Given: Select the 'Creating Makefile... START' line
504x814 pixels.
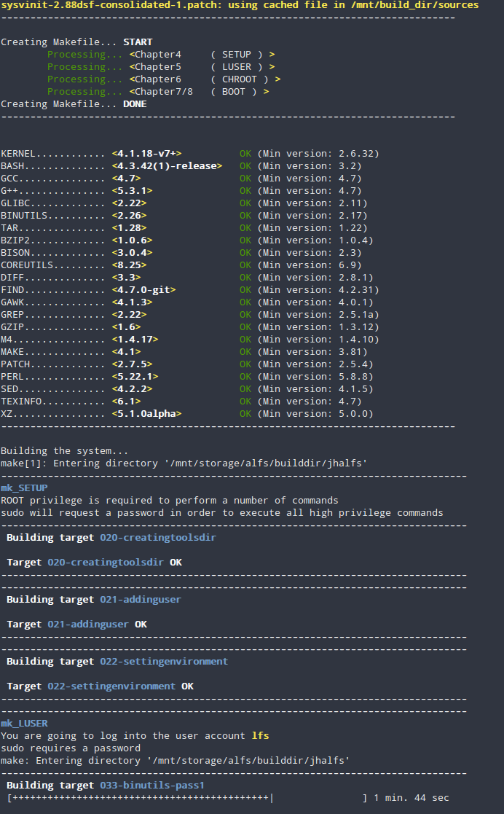Looking at the screenshot, I should pyautogui.click(x=76, y=42).
